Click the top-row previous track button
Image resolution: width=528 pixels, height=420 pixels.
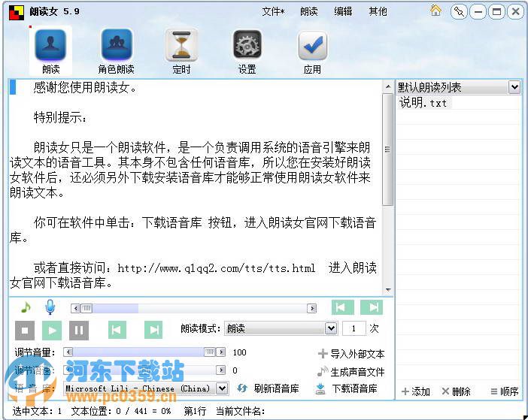click(x=342, y=307)
